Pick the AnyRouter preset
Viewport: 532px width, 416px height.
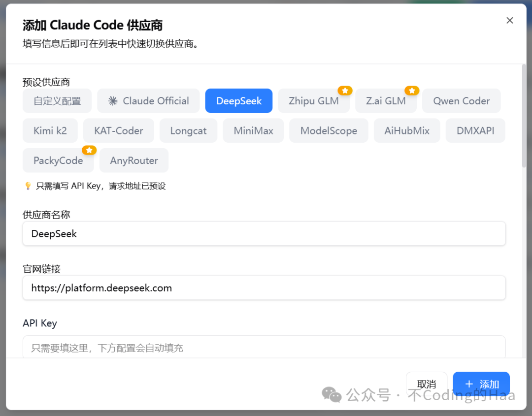pos(134,160)
